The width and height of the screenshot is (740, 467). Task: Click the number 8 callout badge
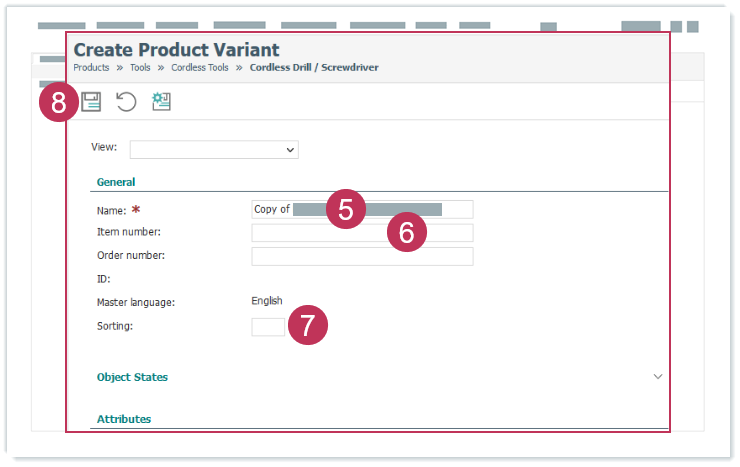click(59, 103)
